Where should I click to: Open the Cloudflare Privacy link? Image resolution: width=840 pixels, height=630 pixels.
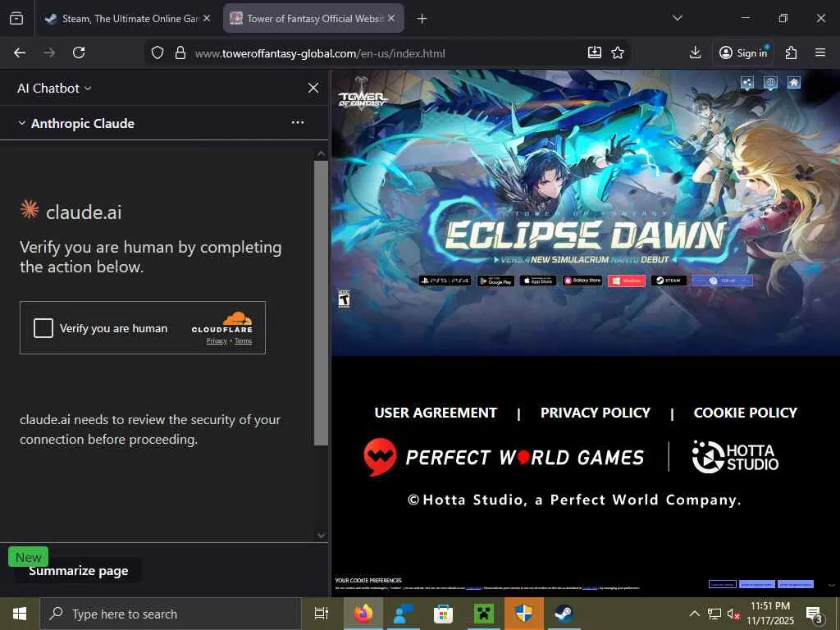(x=217, y=340)
